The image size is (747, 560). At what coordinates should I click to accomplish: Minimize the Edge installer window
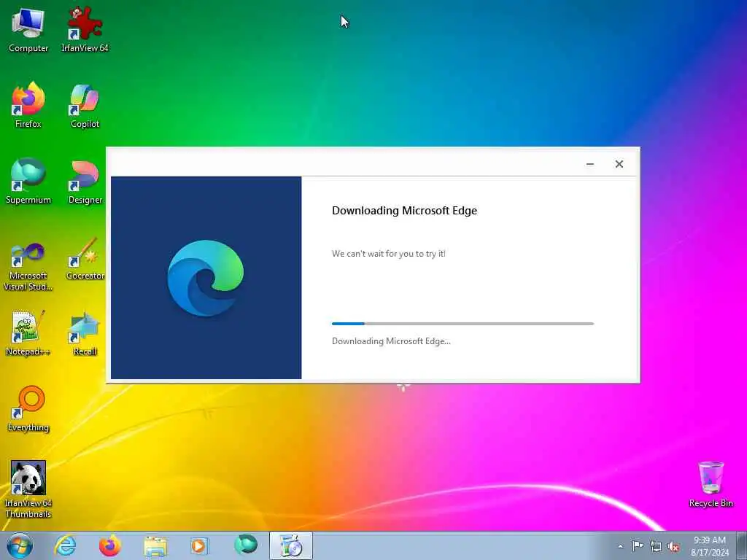point(589,164)
